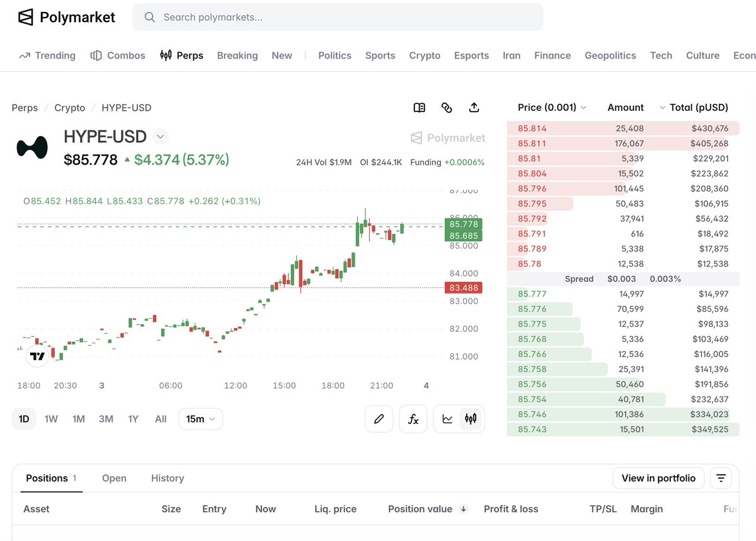Switch to the Open orders tab
The image size is (756, 541).
point(114,478)
